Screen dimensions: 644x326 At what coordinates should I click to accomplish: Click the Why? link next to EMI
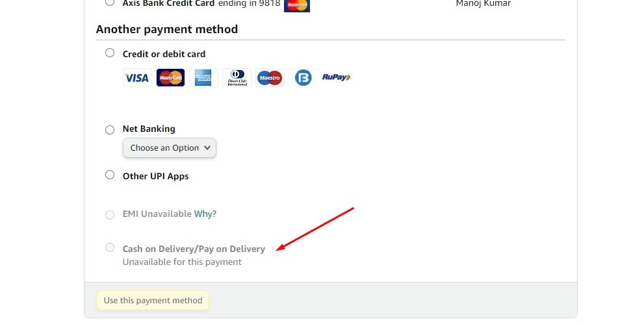click(x=205, y=214)
